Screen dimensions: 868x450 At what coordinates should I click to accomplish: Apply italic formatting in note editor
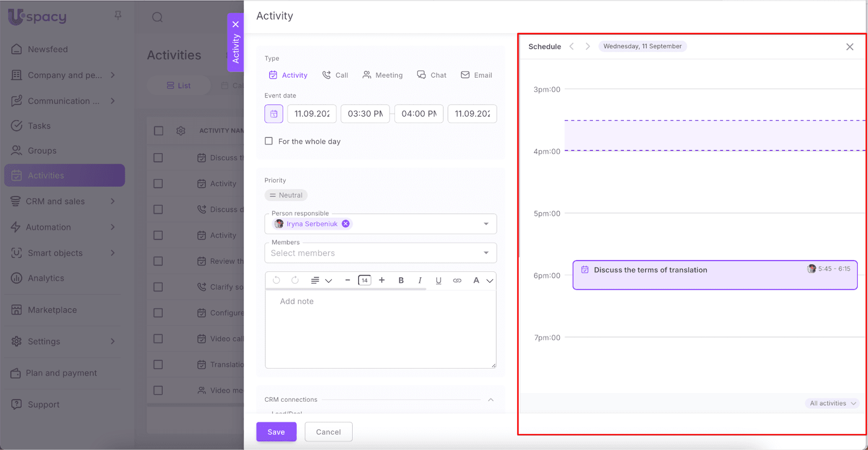coord(419,281)
